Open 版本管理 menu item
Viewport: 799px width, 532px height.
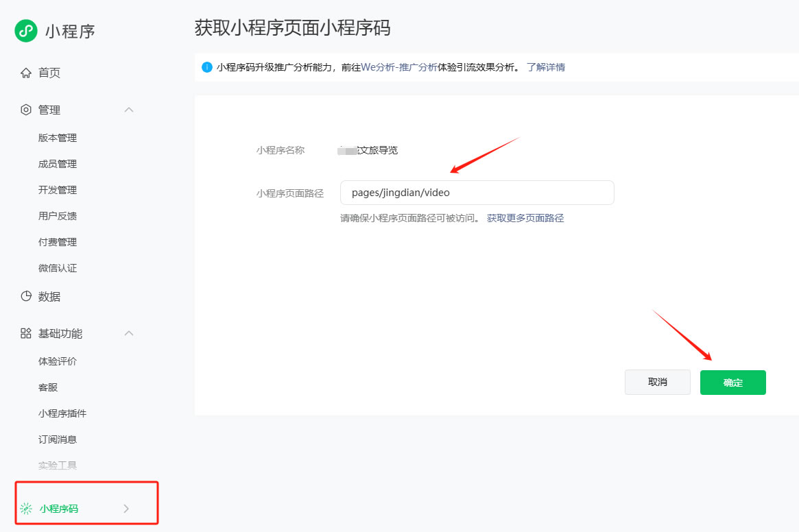coord(58,138)
